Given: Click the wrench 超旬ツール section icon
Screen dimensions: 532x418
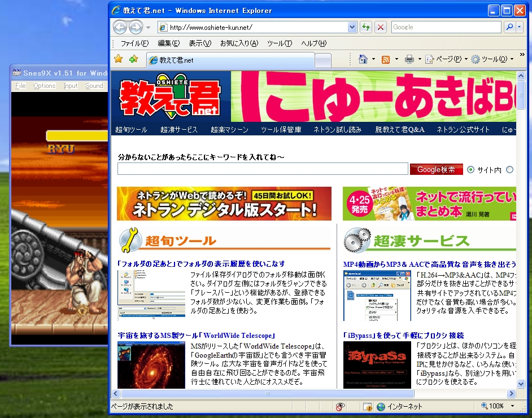Looking at the screenshot, I should click(130, 240).
